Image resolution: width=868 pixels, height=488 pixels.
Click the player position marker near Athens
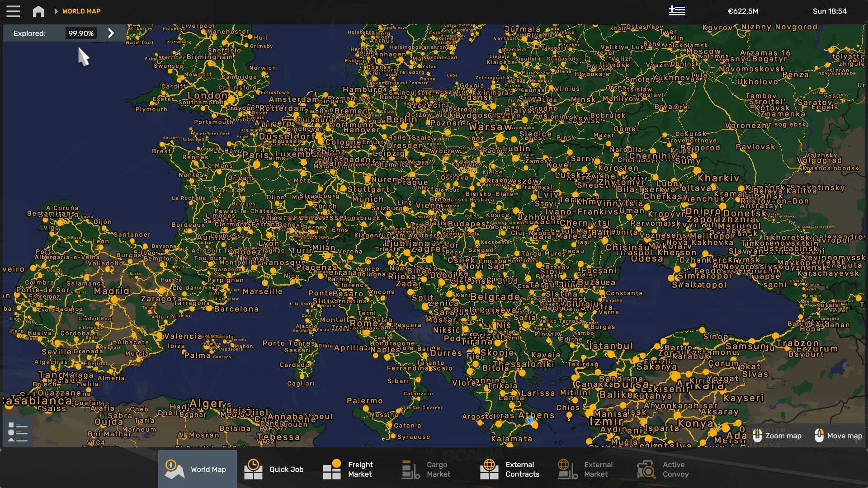pyautogui.click(x=530, y=421)
